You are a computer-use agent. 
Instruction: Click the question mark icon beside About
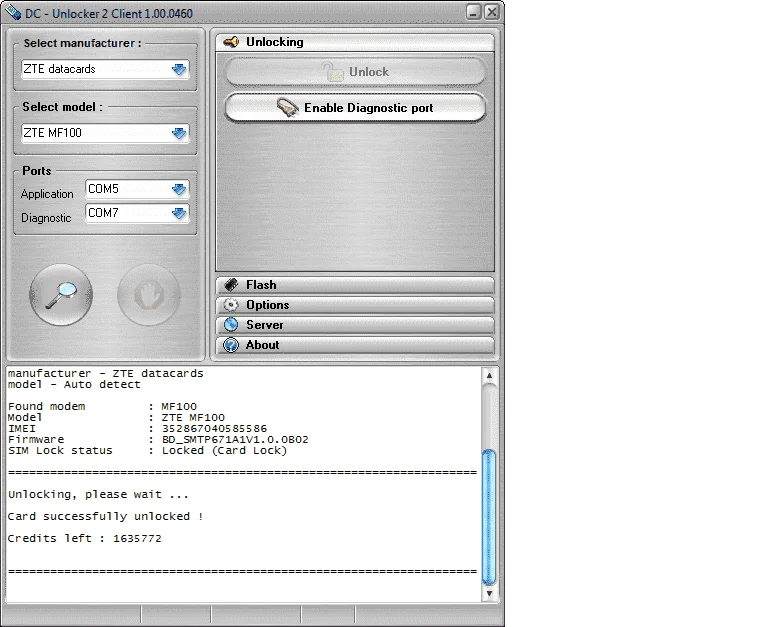click(x=231, y=345)
